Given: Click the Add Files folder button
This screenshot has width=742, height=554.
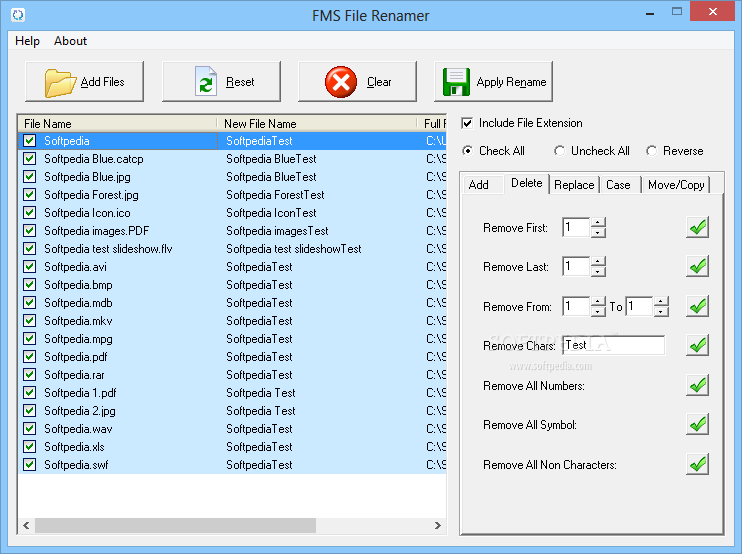Looking at the screenshot, I should (84, 81).
